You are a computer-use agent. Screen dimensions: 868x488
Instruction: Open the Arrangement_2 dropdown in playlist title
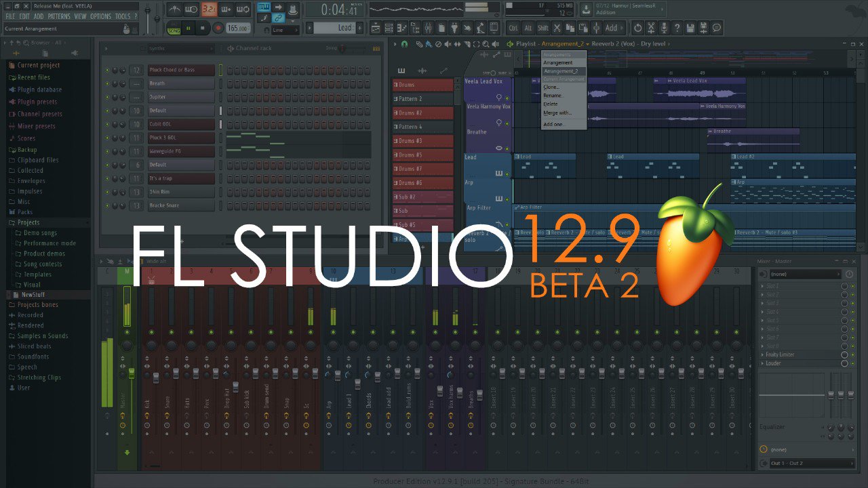point(565,44)
